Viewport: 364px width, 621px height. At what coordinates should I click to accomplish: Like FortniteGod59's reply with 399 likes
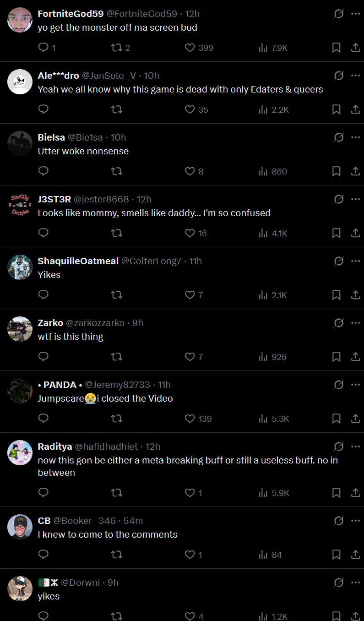point(199,48)
